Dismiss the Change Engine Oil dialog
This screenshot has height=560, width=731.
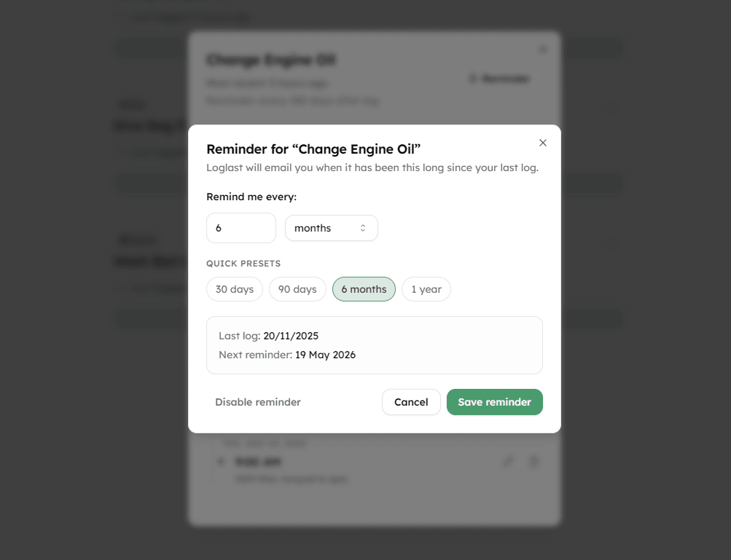click(x=542, y=48)
